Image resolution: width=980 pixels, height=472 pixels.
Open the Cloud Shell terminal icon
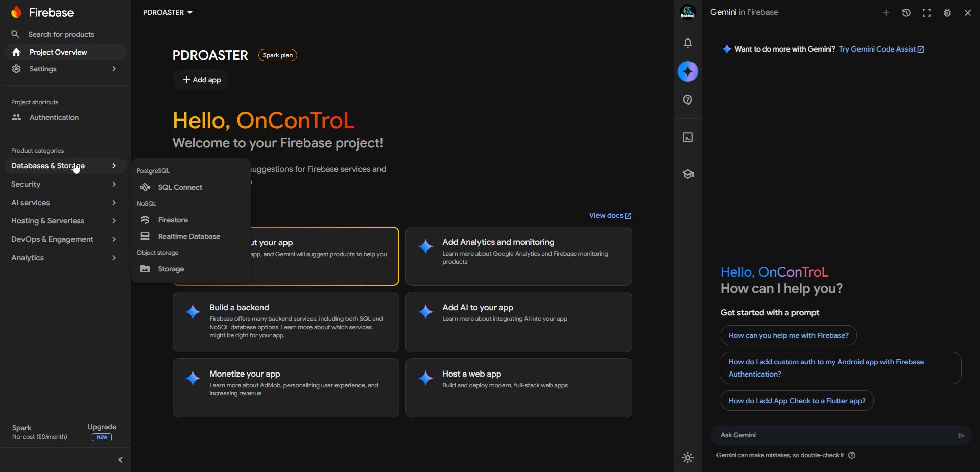click(x=688, y=137)
